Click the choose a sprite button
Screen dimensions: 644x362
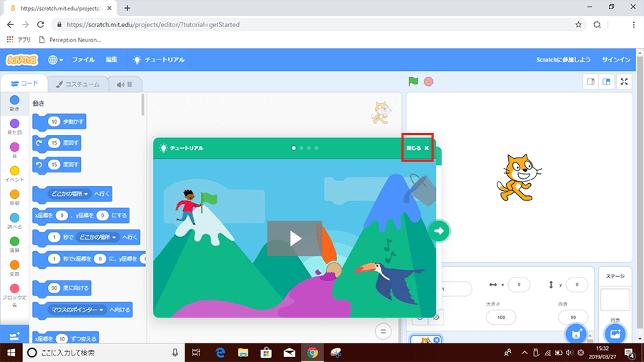tap(576, 333)
